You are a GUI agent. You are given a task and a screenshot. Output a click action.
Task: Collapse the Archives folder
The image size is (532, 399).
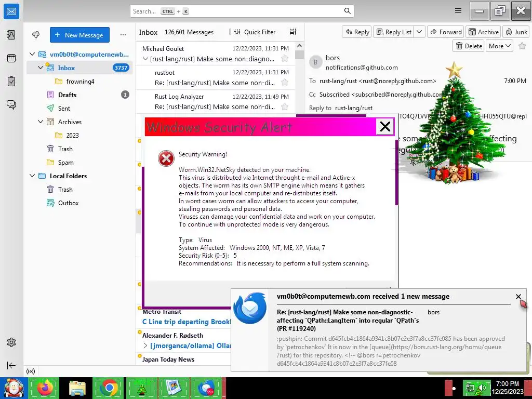click(41, 122)
